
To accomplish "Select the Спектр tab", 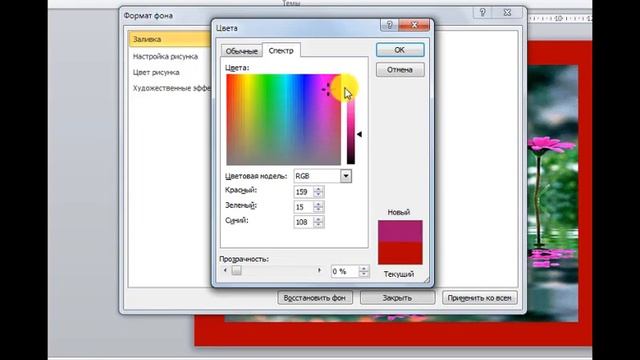I will tap(281, 50).
